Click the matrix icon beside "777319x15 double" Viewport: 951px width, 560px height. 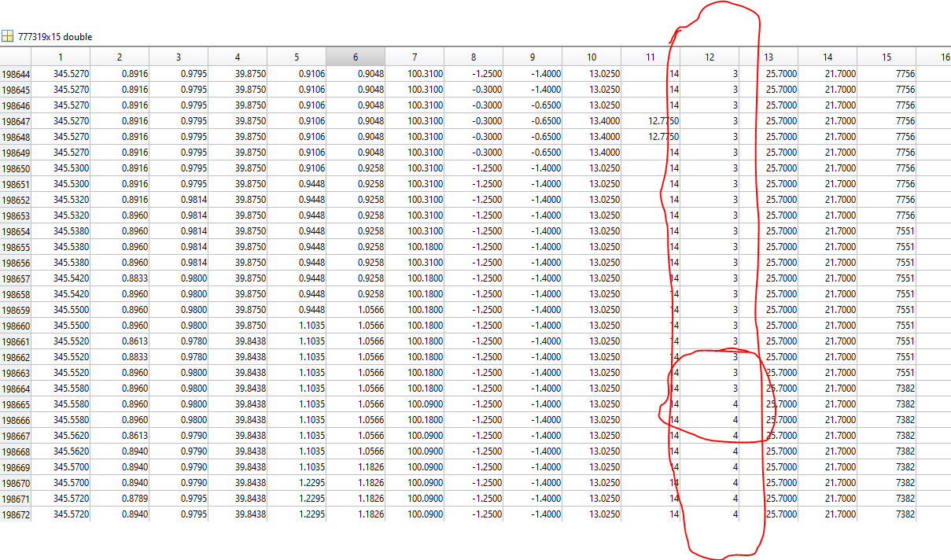coord(8,36)
